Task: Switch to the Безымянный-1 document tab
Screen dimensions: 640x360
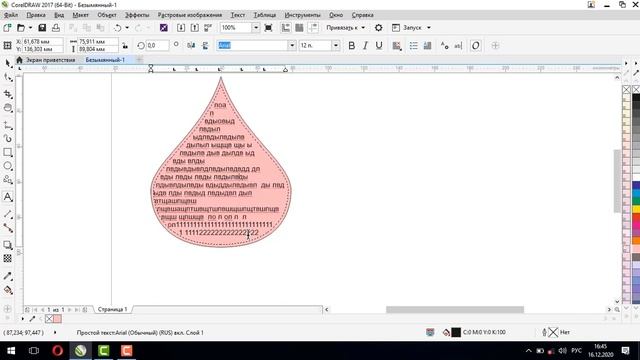Action: click(x=105, y=60)
